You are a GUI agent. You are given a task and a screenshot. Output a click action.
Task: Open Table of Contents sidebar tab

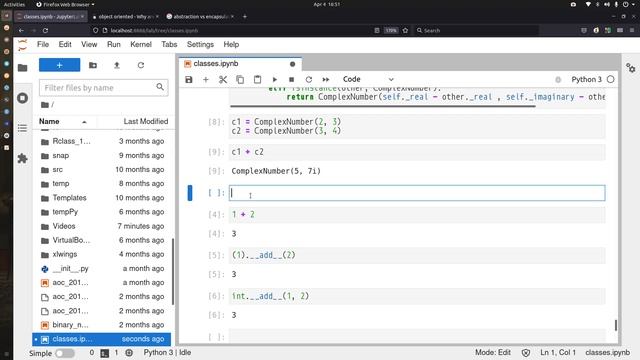(23, 128)
